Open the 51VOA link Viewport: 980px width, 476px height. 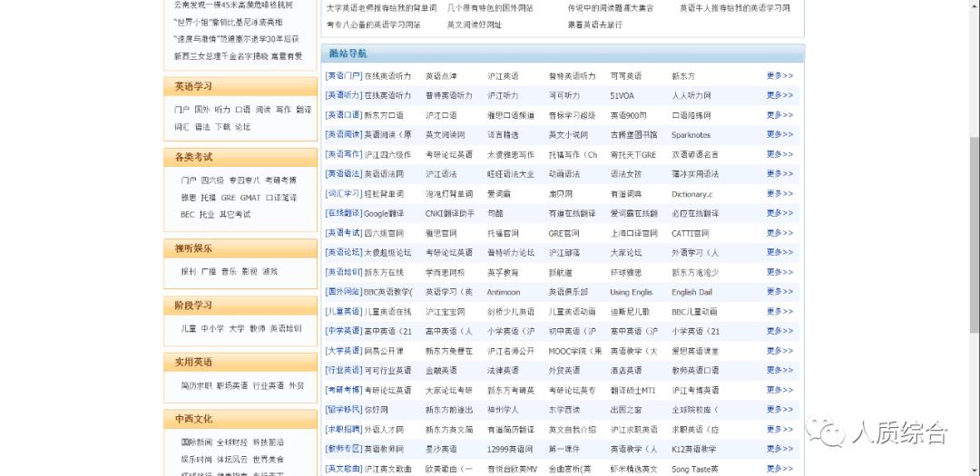(622, 95)
